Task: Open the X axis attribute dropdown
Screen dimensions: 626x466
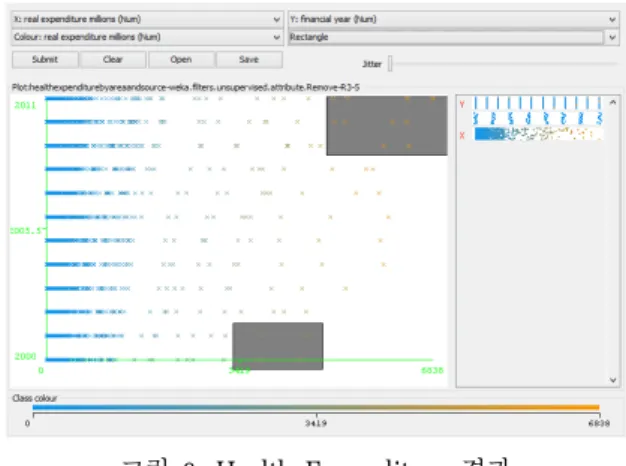Action: pyautogui.click(x=147, y=19)
